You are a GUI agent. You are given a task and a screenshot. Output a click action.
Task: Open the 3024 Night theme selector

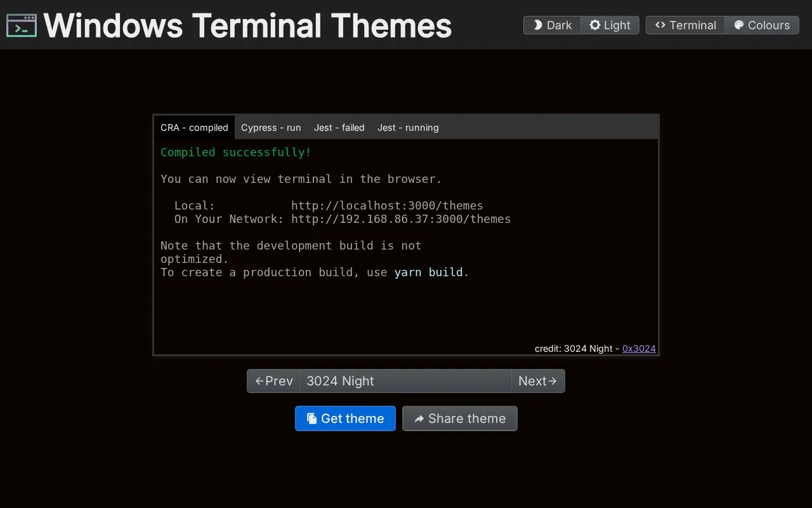click(x=405, y=381)
